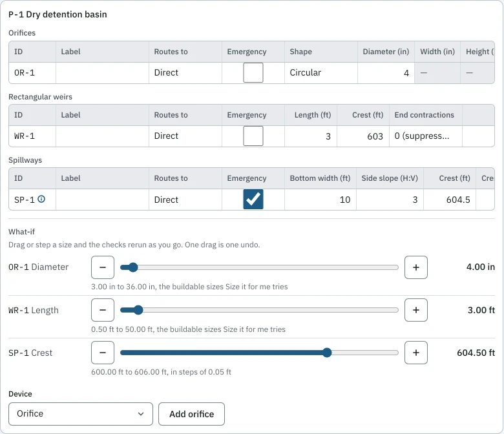Toggle the Emergency checkbox for OR-1
Image resolution: width=504 pixels, height=434 pixels.
[x=253, y=72]
